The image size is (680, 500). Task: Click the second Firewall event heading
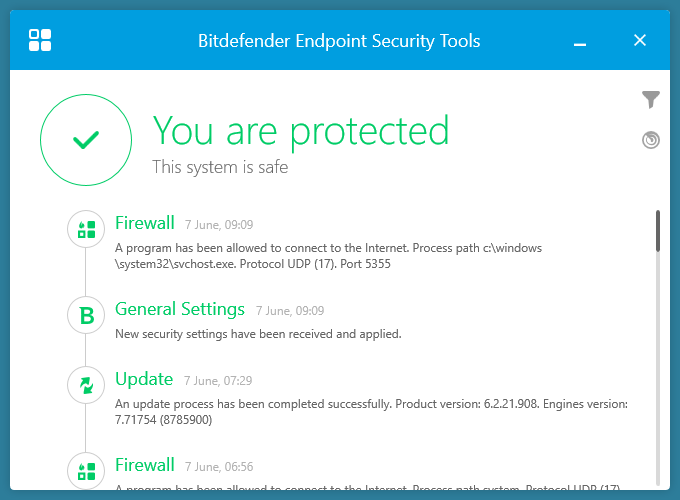pos(144,465)
